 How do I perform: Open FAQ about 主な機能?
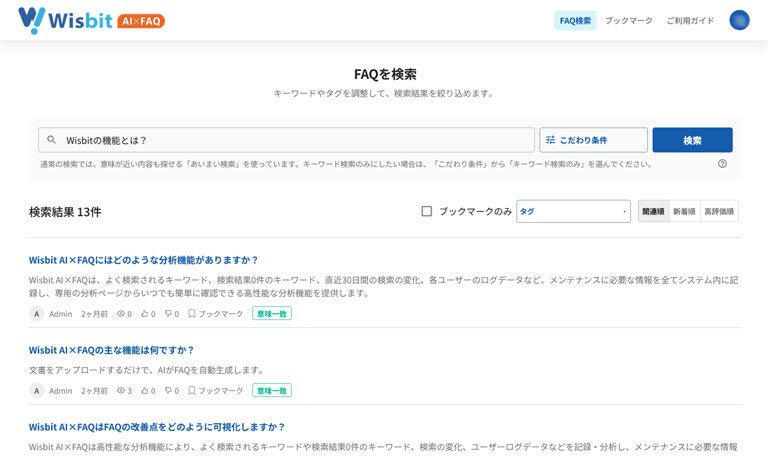(111, 350)
